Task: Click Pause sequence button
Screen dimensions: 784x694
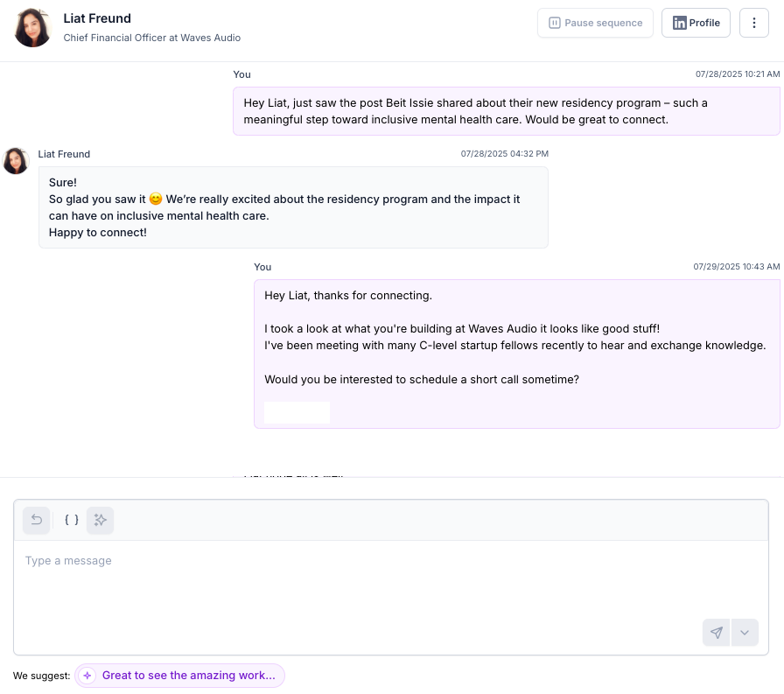Action: tap(595, 23)
